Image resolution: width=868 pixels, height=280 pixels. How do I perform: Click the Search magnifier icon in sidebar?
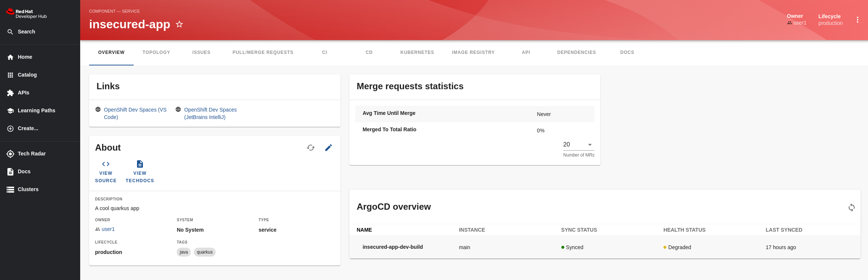10,32
